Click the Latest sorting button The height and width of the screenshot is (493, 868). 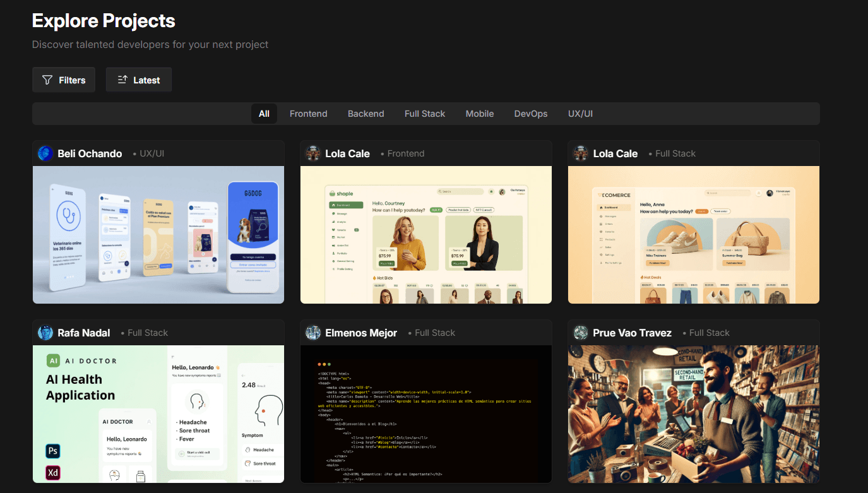139,80
